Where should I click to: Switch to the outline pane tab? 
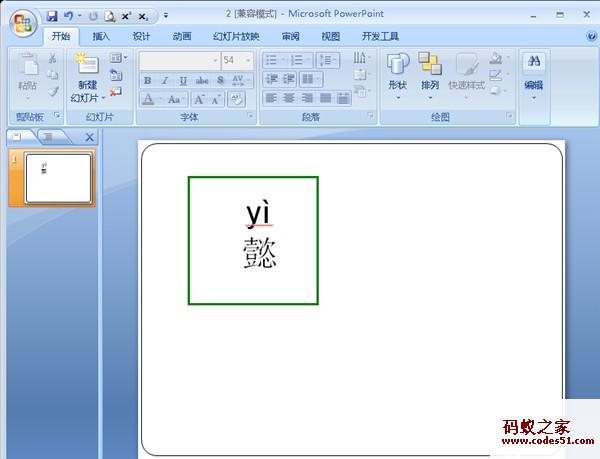pos(46,137)
